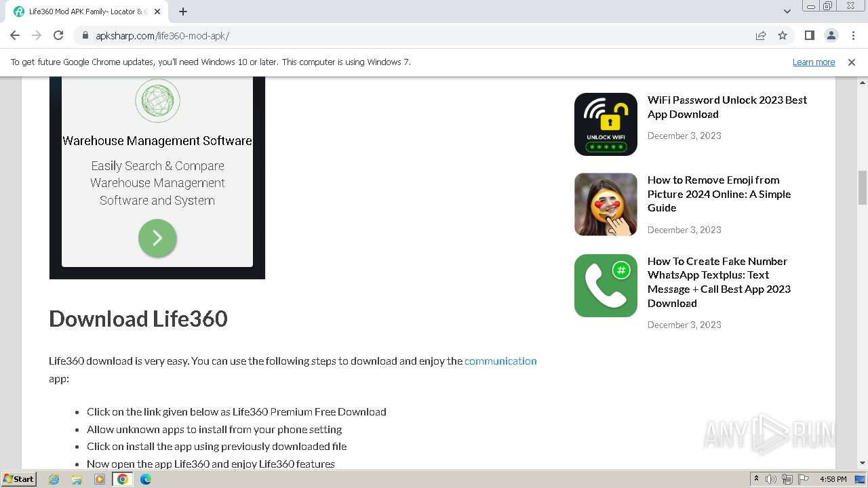Open the Remove Emoji from Picture thumbnail
Viewport: 868px width, 488px height.
[606, 205]
